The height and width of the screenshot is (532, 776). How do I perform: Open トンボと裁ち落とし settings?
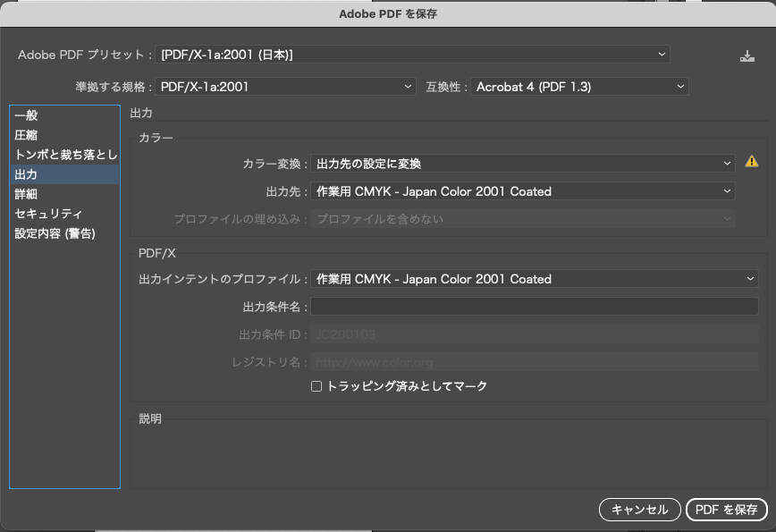click(65, 155)
